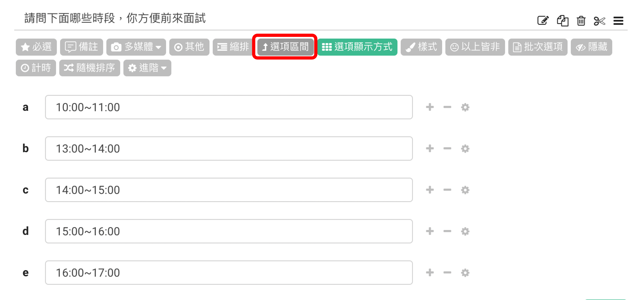
Task: Click the 樣式 style button
Action: coord(421,47)
